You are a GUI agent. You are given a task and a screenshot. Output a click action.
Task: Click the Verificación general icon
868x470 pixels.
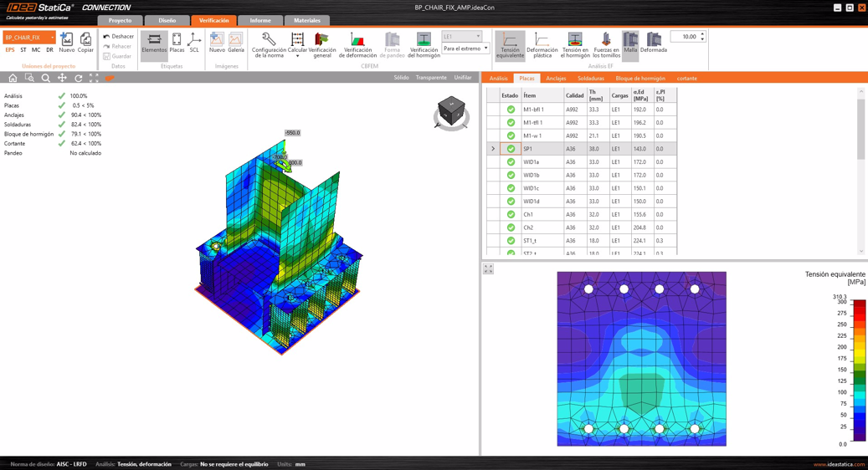tap(322, 44)
